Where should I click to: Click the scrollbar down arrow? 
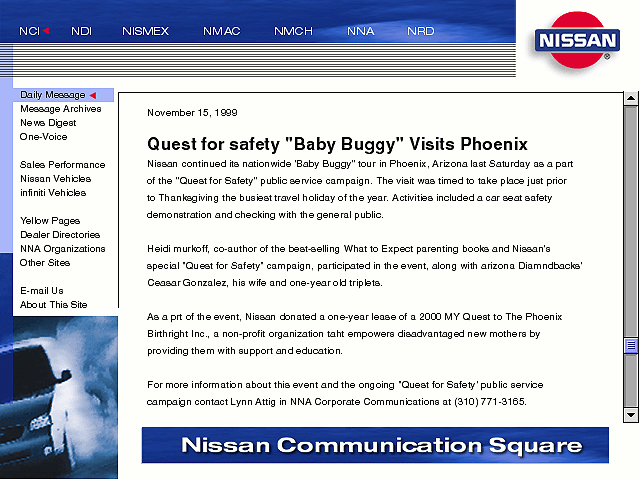631,416
